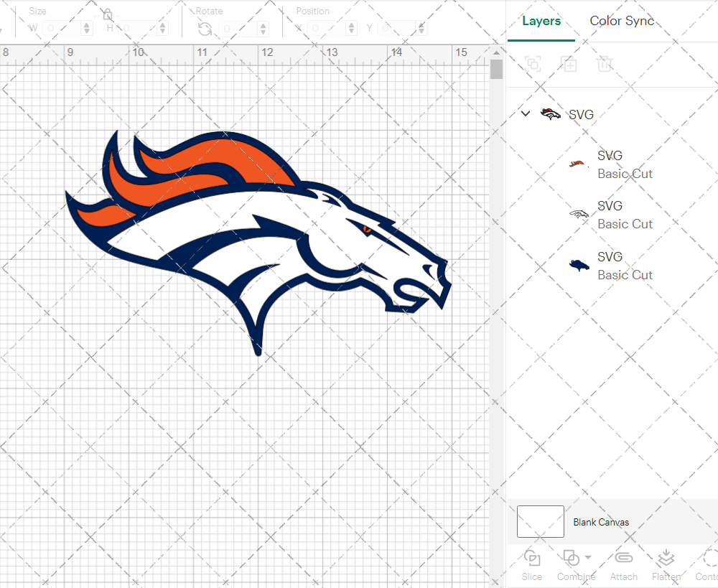The height and width of the screenshot is (588, 718).
Task: Adjust height with stepper arrows
Action: click(163, 29)
